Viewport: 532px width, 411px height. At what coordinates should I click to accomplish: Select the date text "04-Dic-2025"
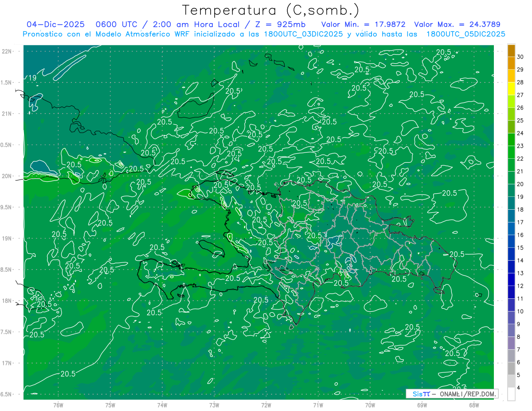(x=56, y=24)
